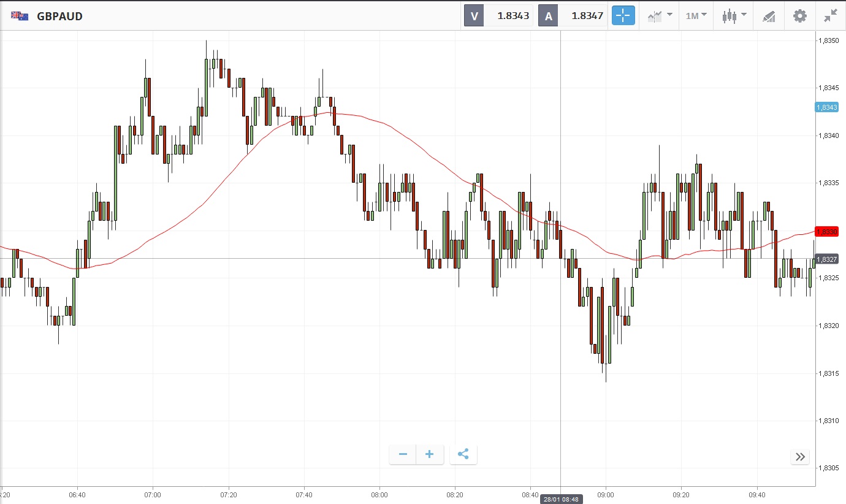The image size is (846, 504).
Task: Zoom in with the plus button
Action: click(x=430, y=454)
